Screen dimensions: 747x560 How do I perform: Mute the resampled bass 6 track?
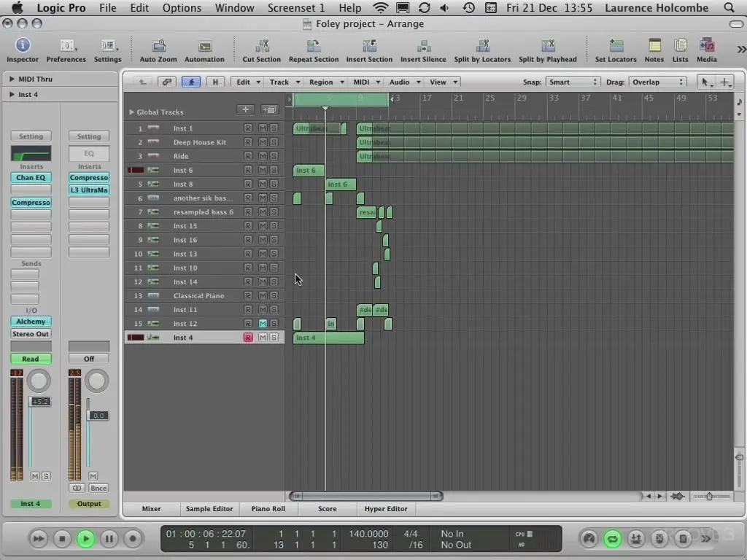[263, 211]
